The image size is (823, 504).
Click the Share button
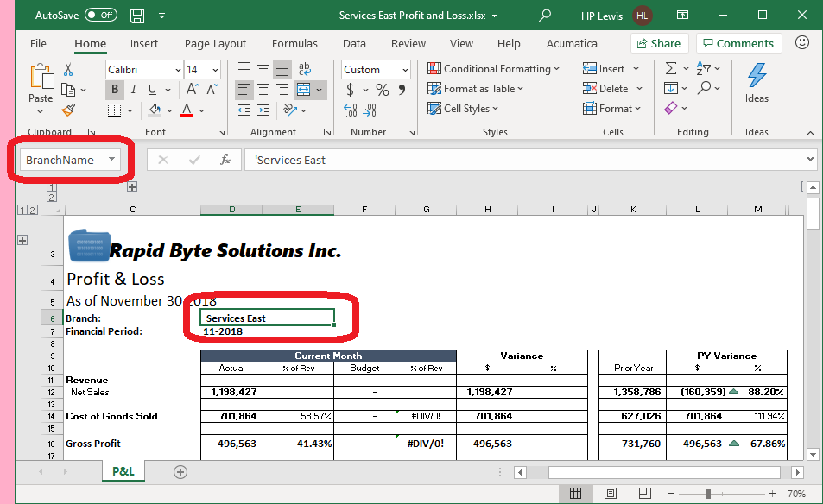pyautogui.click(x=659, y=43)
